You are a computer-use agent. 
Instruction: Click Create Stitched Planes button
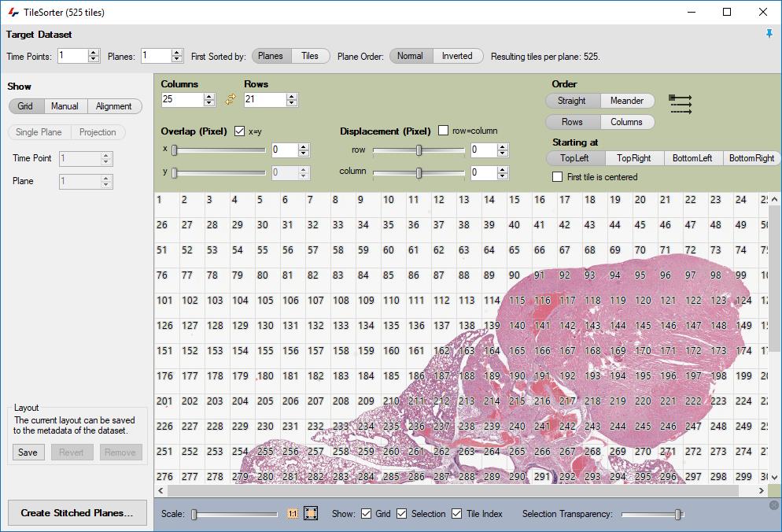click(77, 512)
